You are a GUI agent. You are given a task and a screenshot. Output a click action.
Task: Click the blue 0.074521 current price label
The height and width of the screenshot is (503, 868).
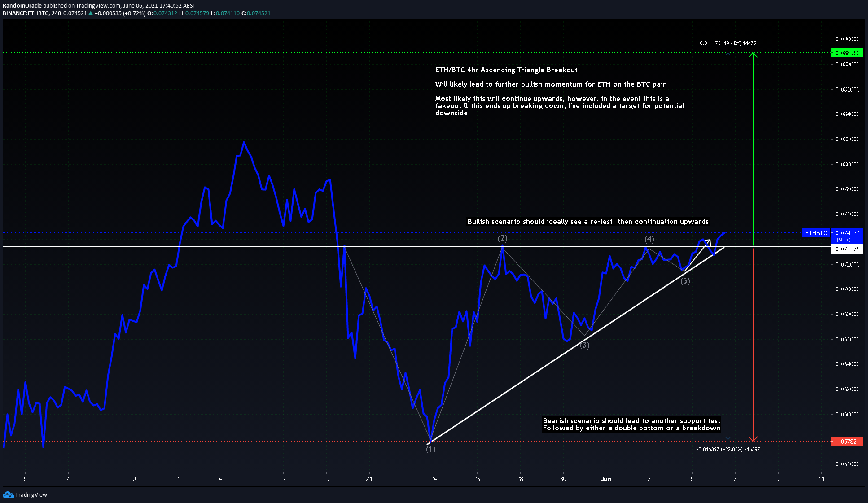pos(847,233)
